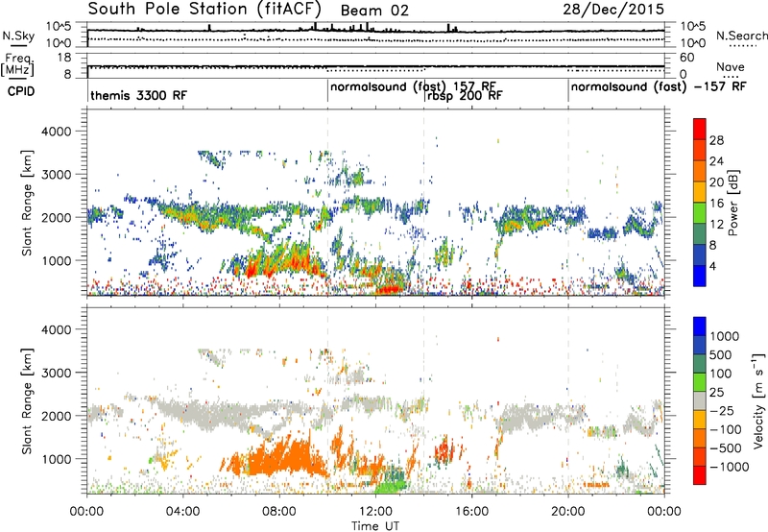Click the '08:00' time axis tick label

pos(279,512)
